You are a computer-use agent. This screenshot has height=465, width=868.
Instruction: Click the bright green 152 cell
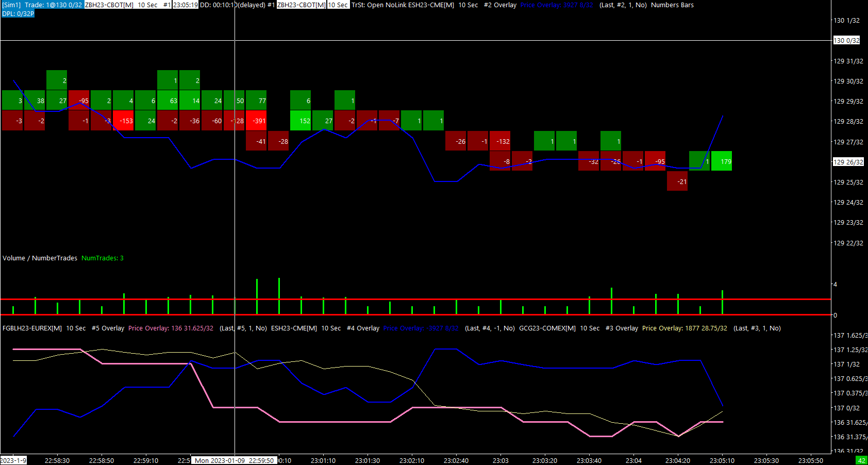(x=301, y=121)
